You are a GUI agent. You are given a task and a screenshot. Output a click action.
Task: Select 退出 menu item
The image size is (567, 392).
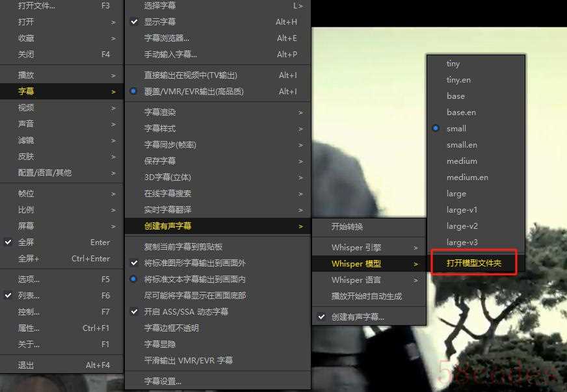(62, 365)
